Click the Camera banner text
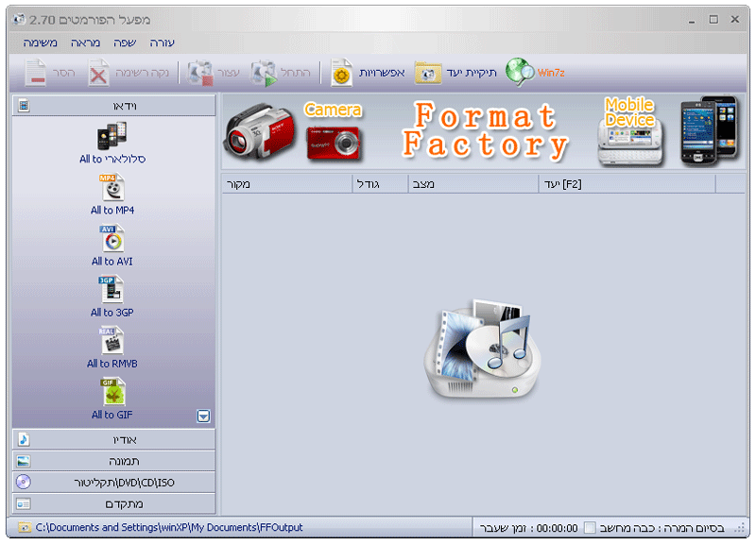Image resolution: width=756 pixels, height=544 pixels. (333, 110)
